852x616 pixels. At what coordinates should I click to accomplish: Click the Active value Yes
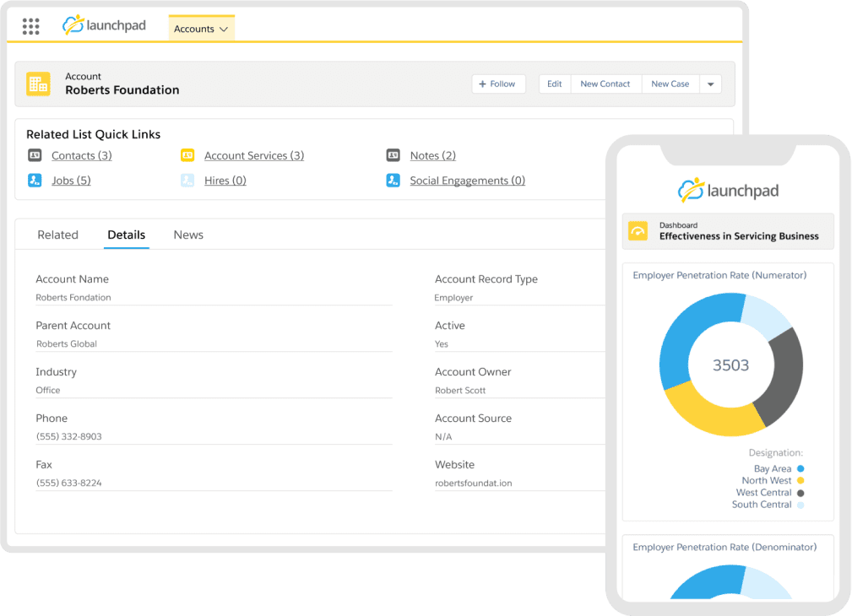click(x=442, y=343)
